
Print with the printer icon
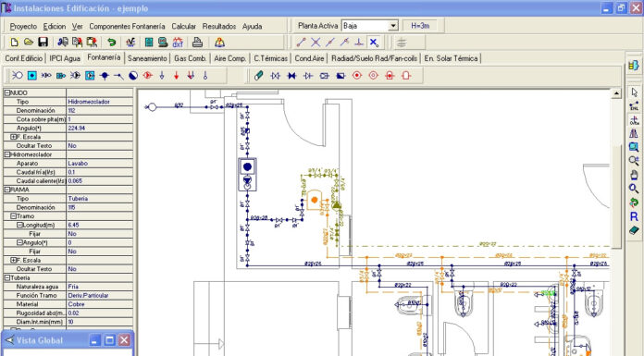click(x=198, y=42)
